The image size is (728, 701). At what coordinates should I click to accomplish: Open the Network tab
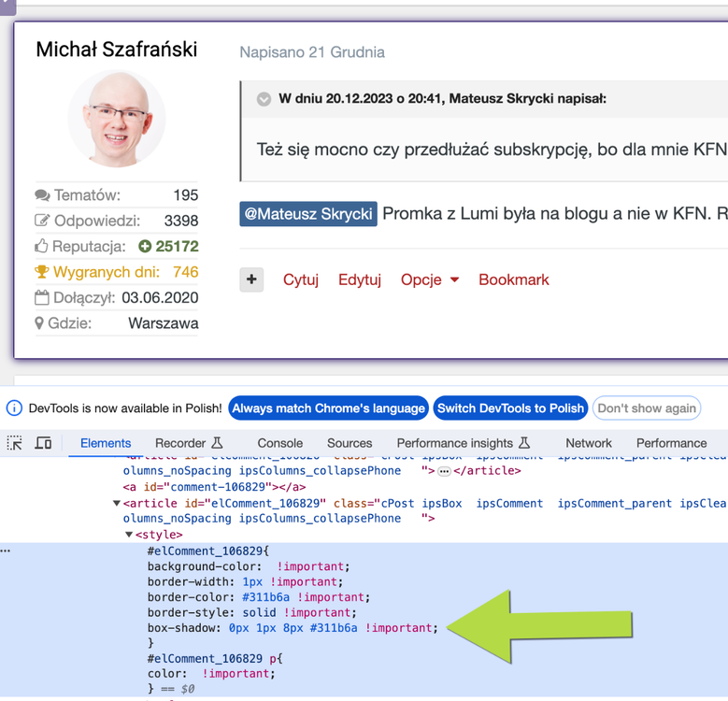589,443
